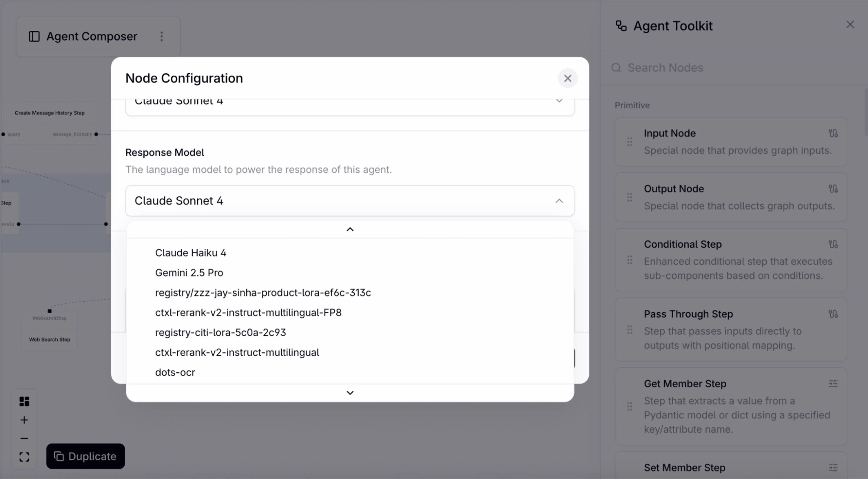Zoom out with the minus canvas control
Image resolution: width=868 pixels, height=479 pixels.
(x=24, y=439)
